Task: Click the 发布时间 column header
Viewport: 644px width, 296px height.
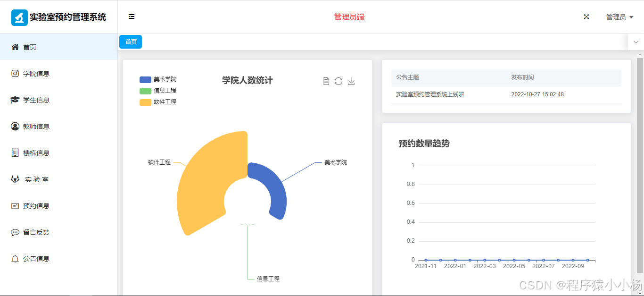Action: (522, 77)
